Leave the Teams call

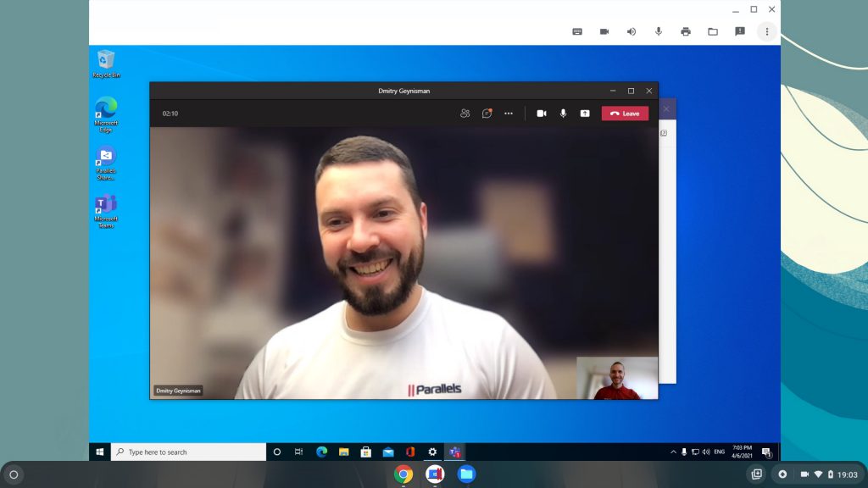click(625, 114)
